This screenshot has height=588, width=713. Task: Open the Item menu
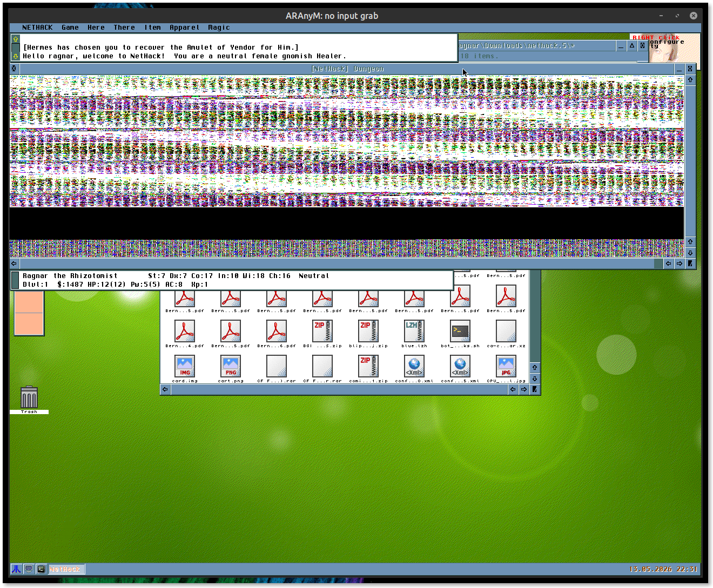(152, 28)
